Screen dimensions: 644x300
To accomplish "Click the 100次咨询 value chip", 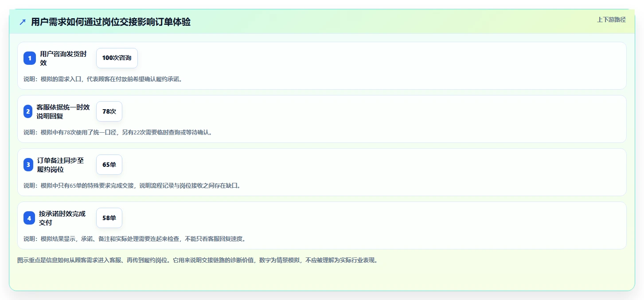I will click(x=117, y=58).
